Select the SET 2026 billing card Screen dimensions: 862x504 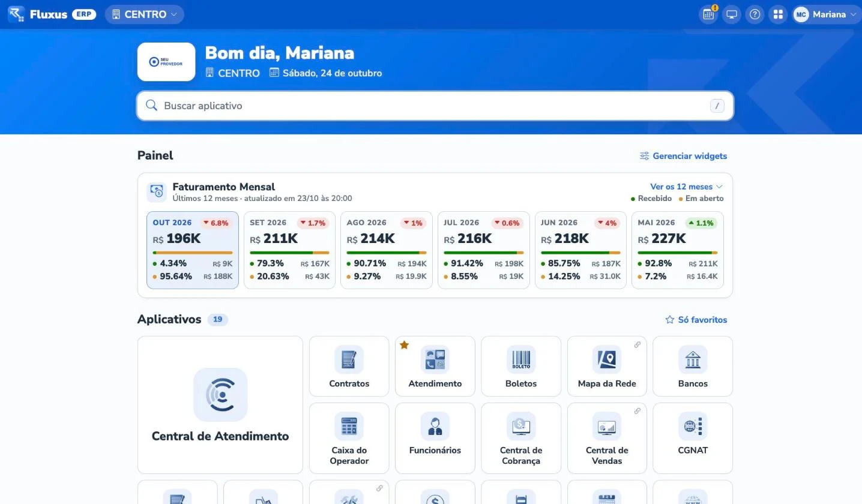[289, 250]
